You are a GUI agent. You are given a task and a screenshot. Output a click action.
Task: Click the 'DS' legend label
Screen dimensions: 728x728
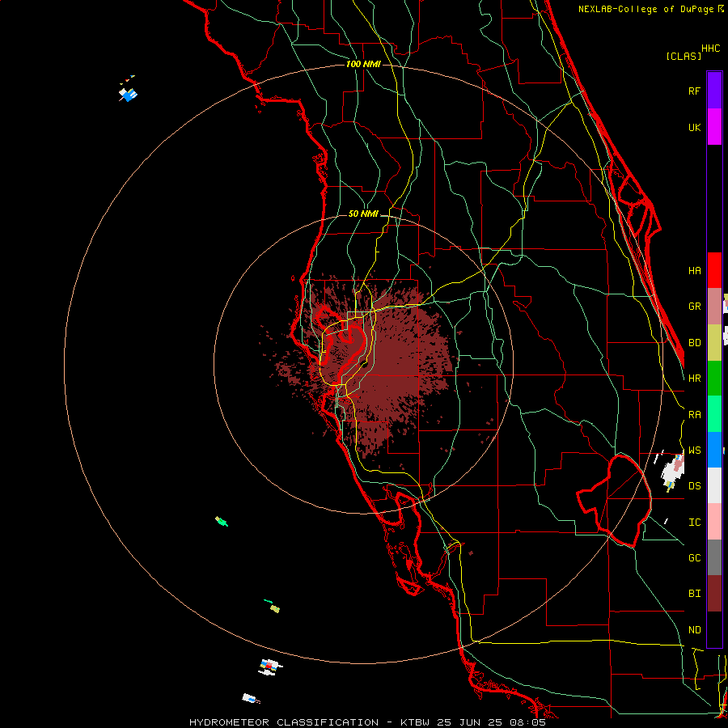[695, 486]
